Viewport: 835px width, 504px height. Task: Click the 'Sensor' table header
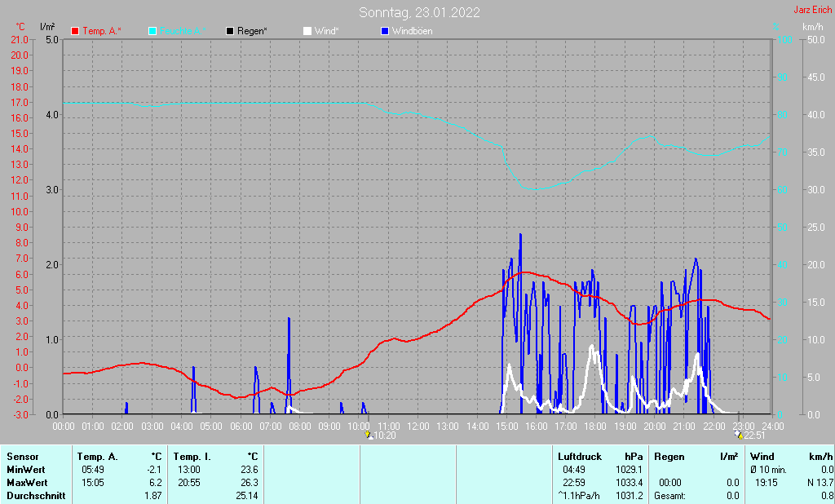[x=22, y=457]
